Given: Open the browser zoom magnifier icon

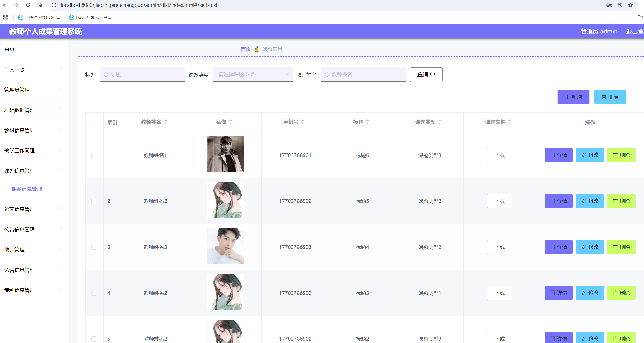Looking at the screenshot, I should (x=620, y=5).
